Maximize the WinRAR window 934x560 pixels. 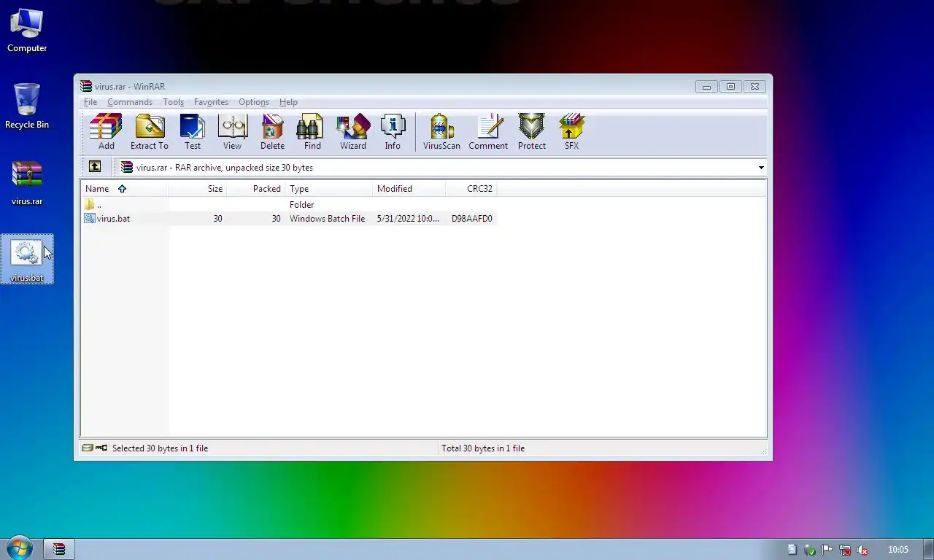(x=730, y=86)
